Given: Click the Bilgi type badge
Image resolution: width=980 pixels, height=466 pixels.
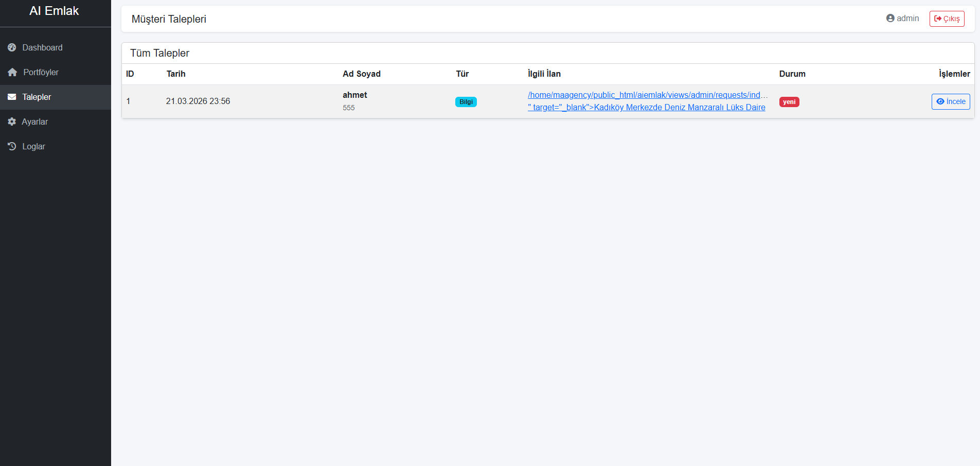Looking at the screenshot, I should [466, 102].
